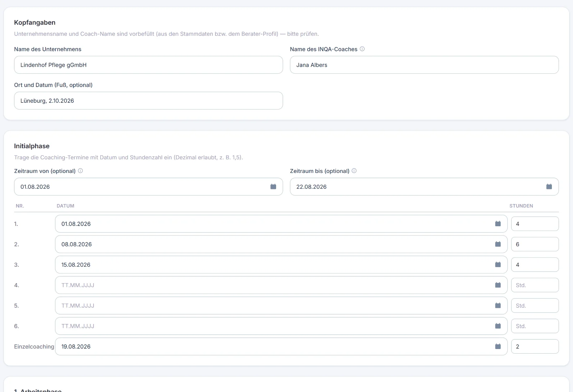Open calendar picker for Zeitraum von
The width and height of the screenshot is (573, 392).
273,187
